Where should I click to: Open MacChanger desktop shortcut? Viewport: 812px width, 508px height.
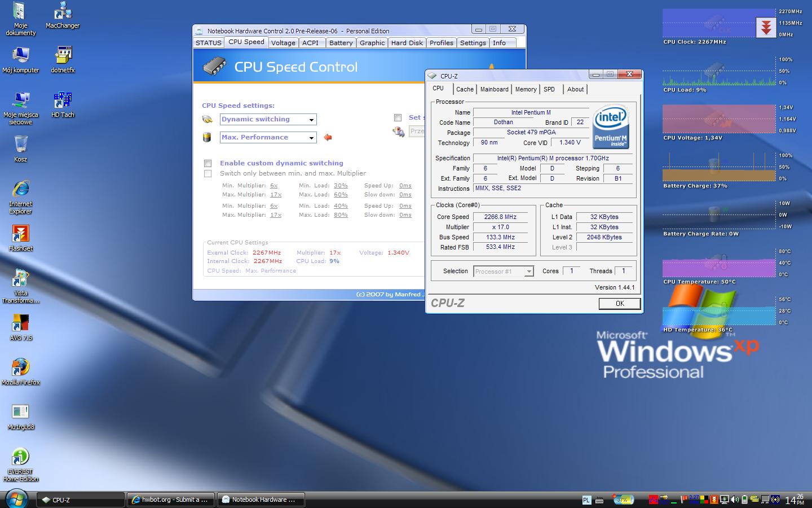pyautogui.click(x=62, y=16)
